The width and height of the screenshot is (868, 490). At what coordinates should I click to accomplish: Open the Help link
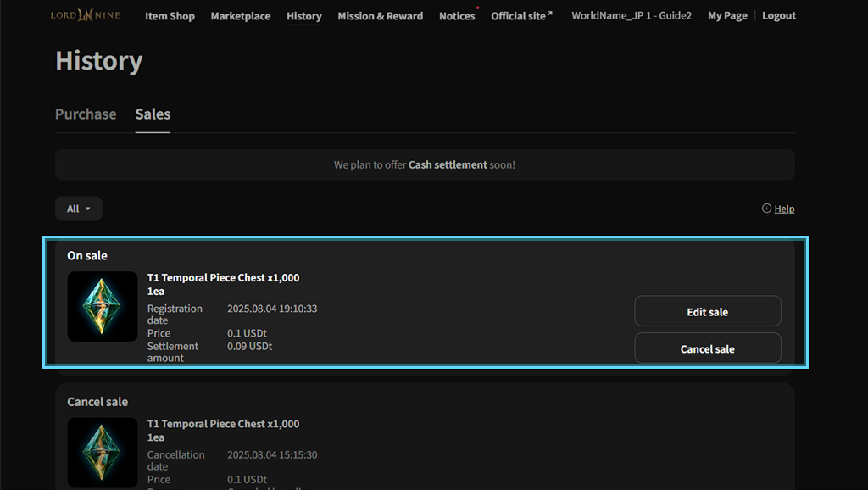pos(784,209)
